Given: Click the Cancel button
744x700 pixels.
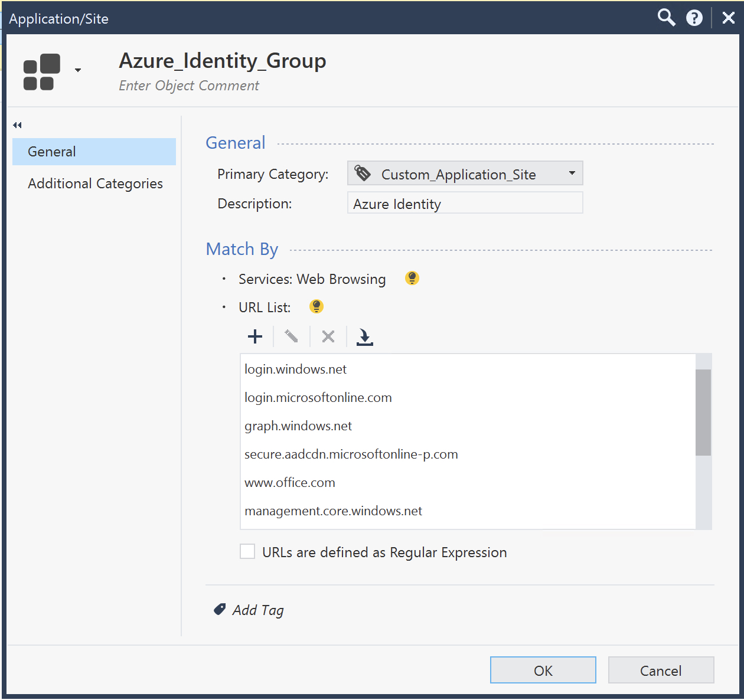Looking at the screenshot, I should click(661, 670).
